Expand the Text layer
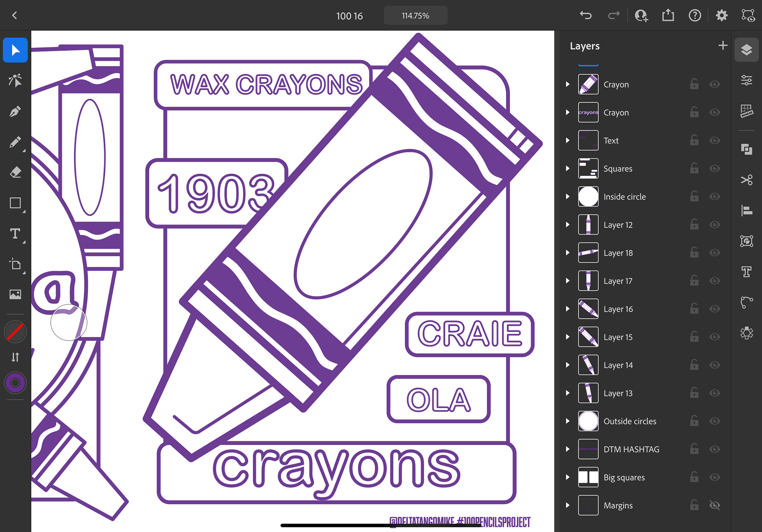 (x=568, y=140)
